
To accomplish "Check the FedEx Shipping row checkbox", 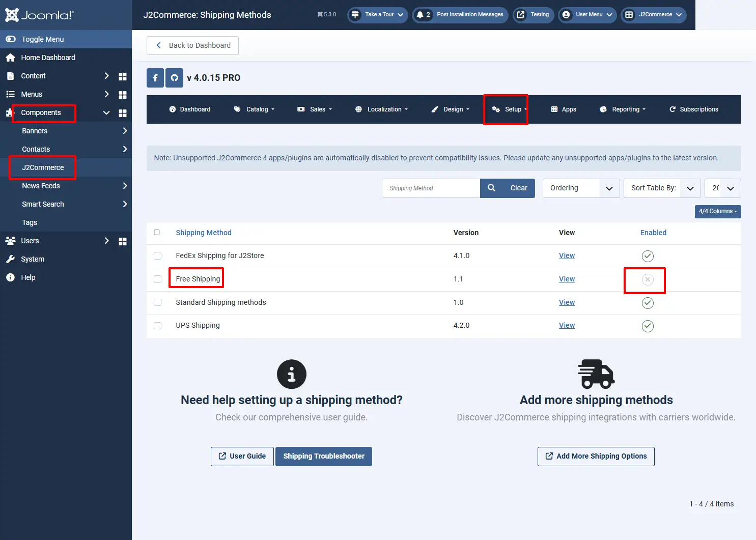I will pos(158,255).
